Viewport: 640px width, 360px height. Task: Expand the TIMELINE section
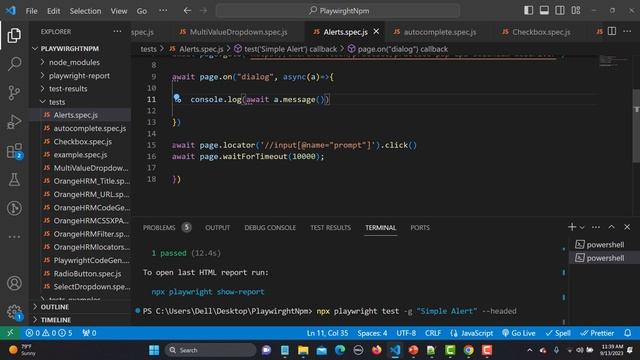tap(56, 320)
